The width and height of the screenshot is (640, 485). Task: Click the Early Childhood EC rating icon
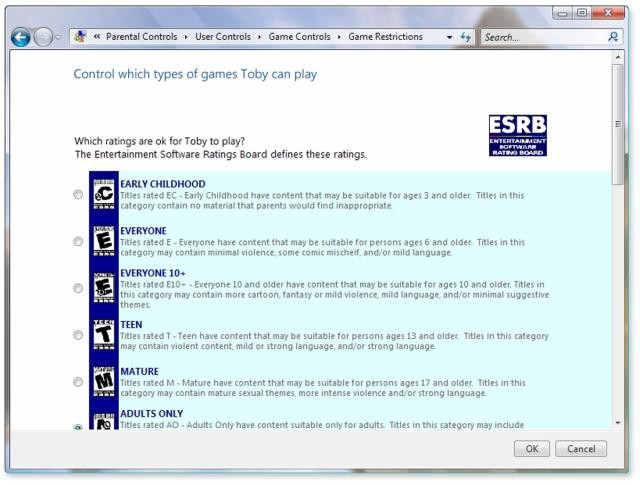(103, 194)
